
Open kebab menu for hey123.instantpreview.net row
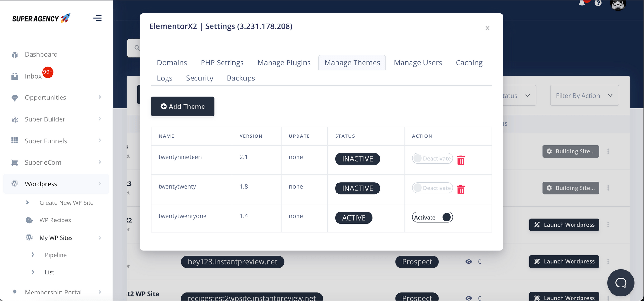(x=608, y=261)
